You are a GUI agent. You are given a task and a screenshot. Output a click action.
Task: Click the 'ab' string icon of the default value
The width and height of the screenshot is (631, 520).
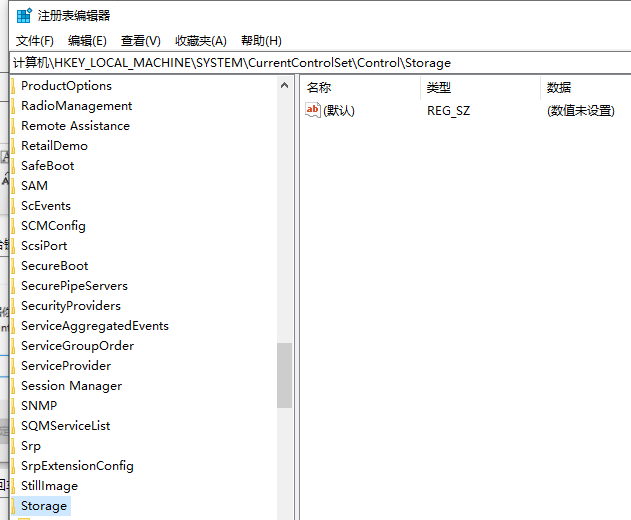[313, 110]
